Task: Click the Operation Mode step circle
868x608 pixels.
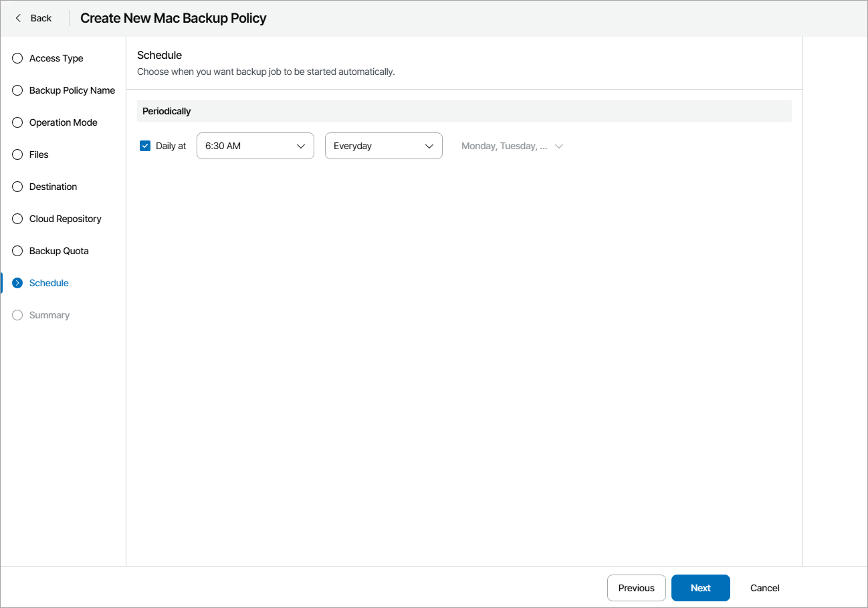Action: pos(17,122)
